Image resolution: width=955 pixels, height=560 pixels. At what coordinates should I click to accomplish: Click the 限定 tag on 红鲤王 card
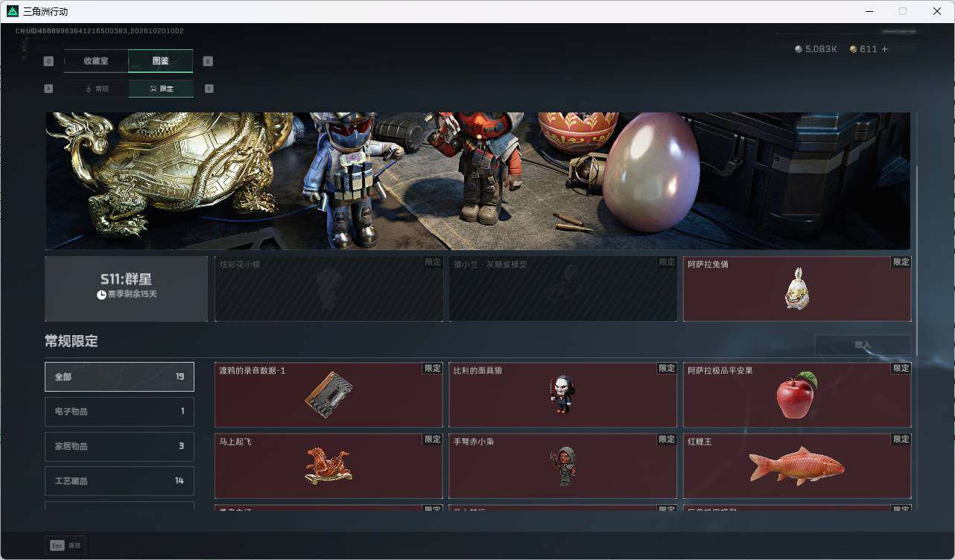point(901,439)
